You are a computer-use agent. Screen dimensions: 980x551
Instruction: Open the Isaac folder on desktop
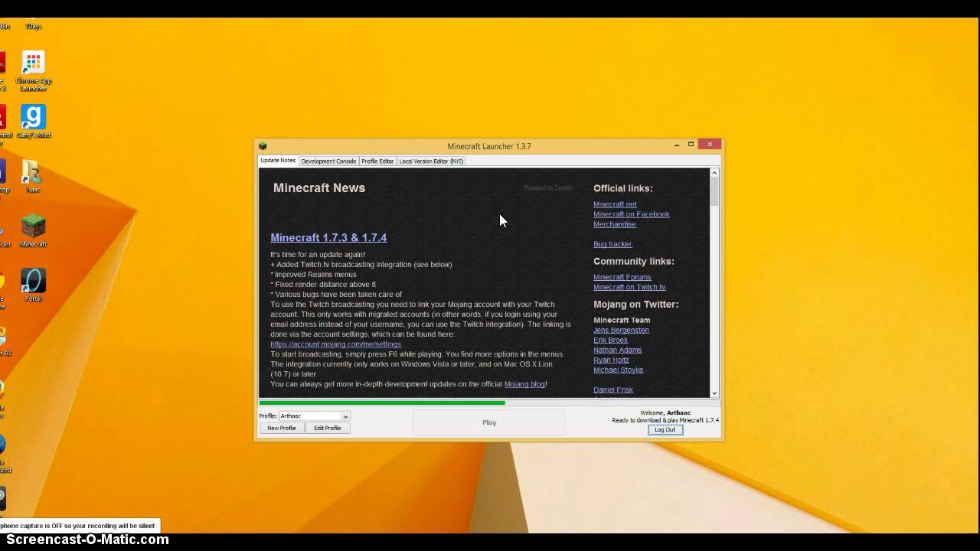tap(32, 176)
